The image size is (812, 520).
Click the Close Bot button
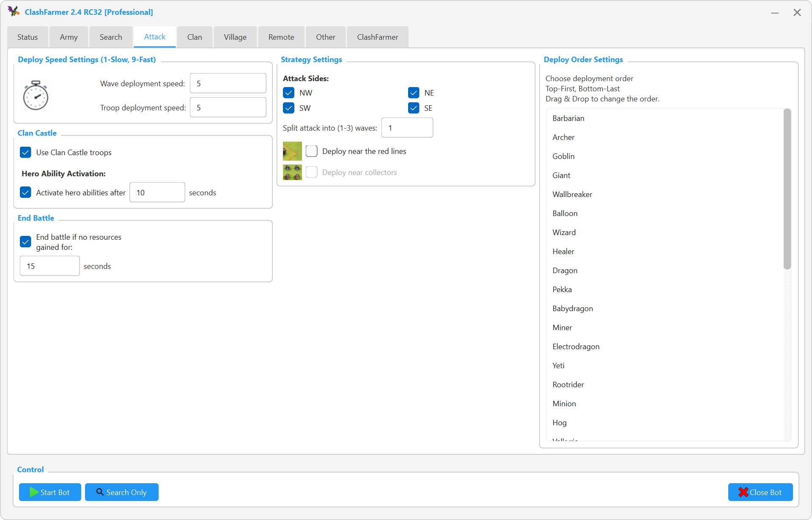[760, 492]
